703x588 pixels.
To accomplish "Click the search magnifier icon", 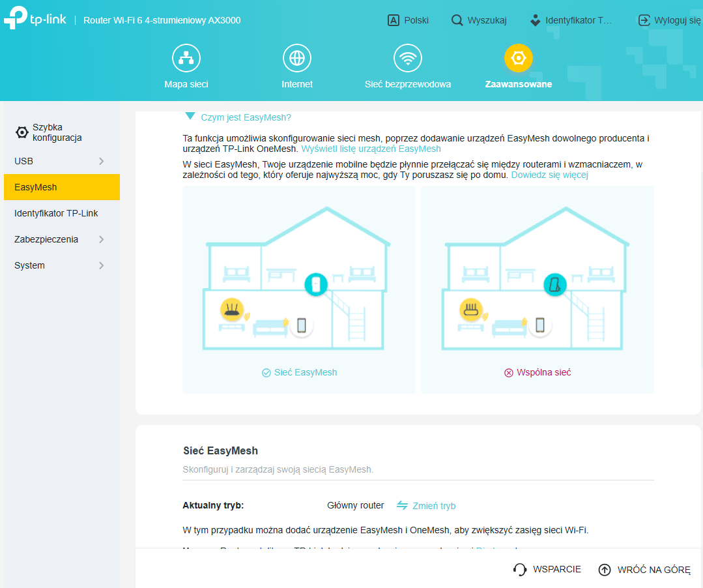I will pos(457,20).
